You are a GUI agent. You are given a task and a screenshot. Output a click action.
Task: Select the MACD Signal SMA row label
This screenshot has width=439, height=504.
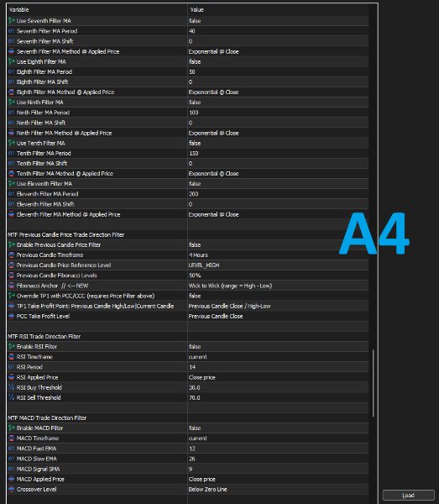coord(39,469)
